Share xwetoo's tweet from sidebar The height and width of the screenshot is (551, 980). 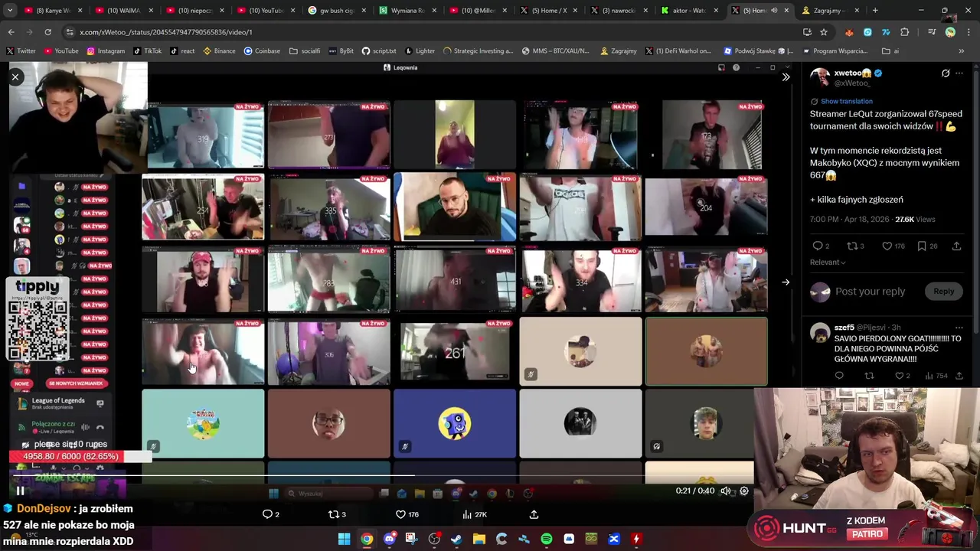point(956,246)
